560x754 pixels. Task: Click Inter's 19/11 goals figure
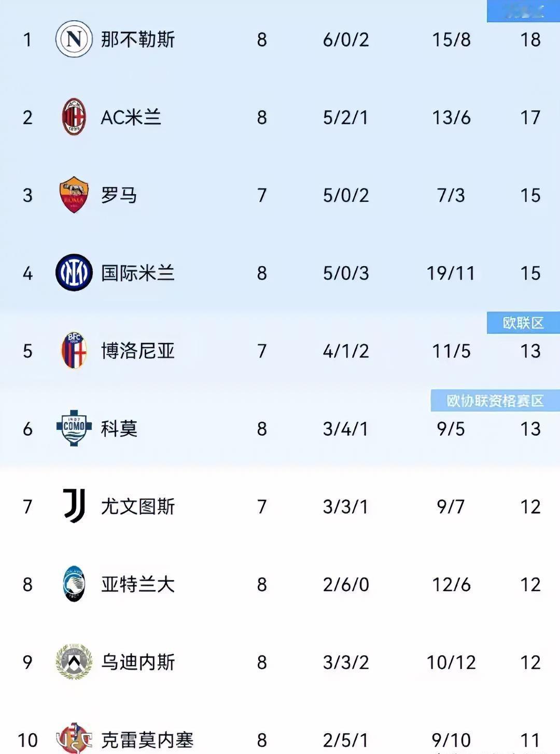451,273
